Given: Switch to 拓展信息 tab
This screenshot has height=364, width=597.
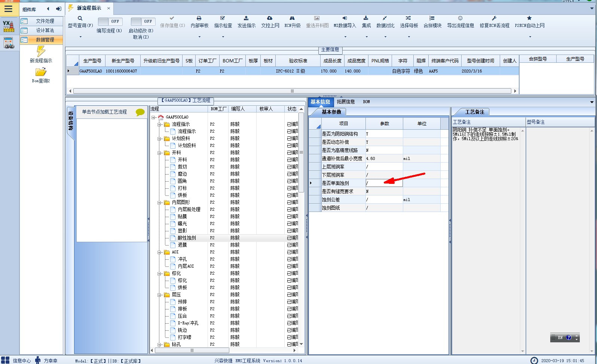Looking at the screenshot, I should [346, 102].
